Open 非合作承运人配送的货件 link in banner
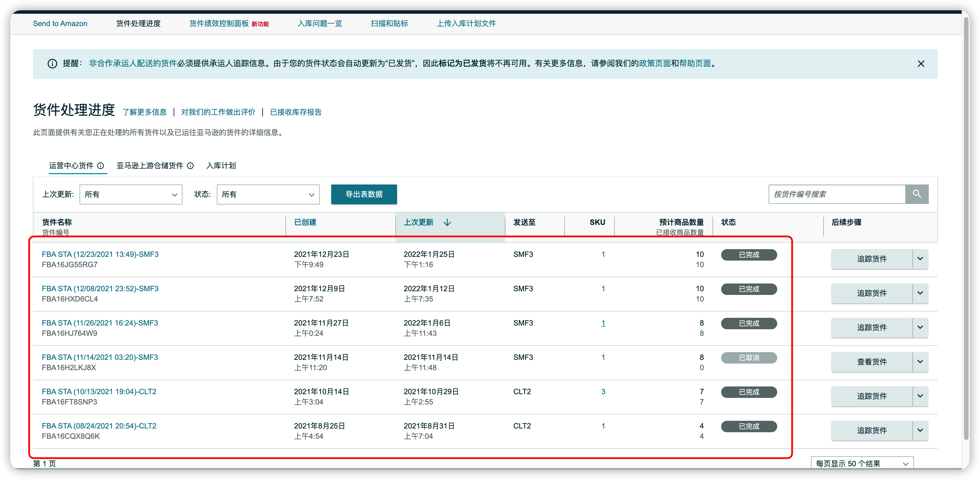 (133, 63)
